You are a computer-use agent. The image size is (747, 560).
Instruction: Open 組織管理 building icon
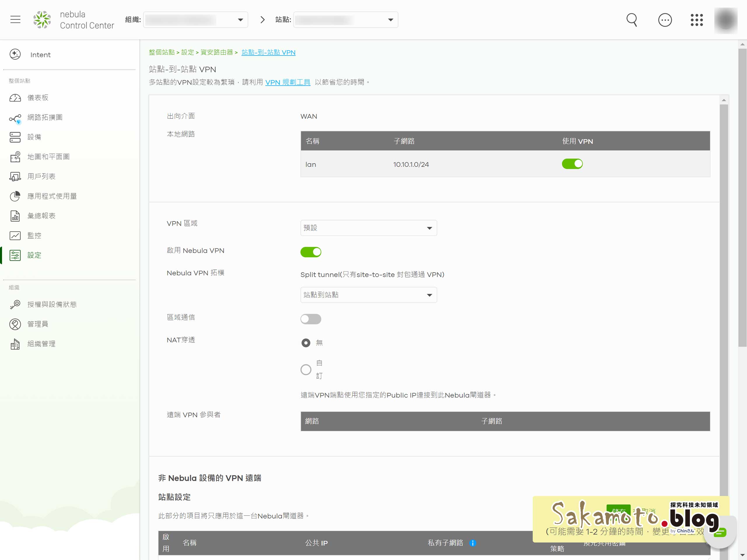(15, 344)
